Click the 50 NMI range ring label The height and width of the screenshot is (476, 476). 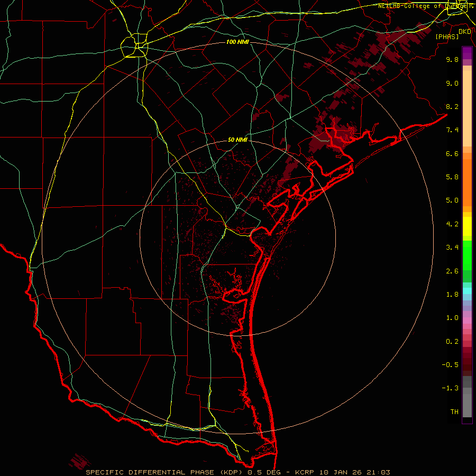237,140
